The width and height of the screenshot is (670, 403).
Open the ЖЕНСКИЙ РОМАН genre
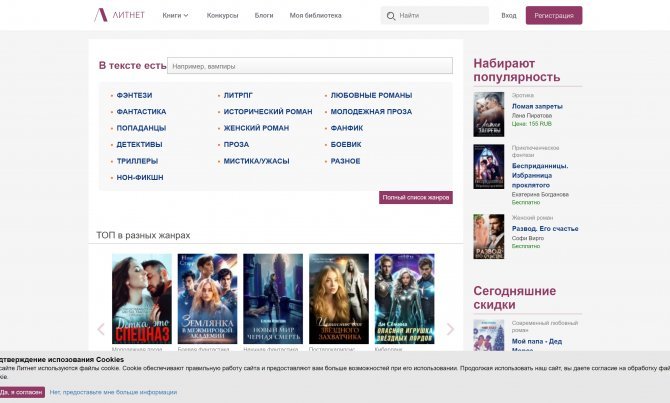(256, 128)
